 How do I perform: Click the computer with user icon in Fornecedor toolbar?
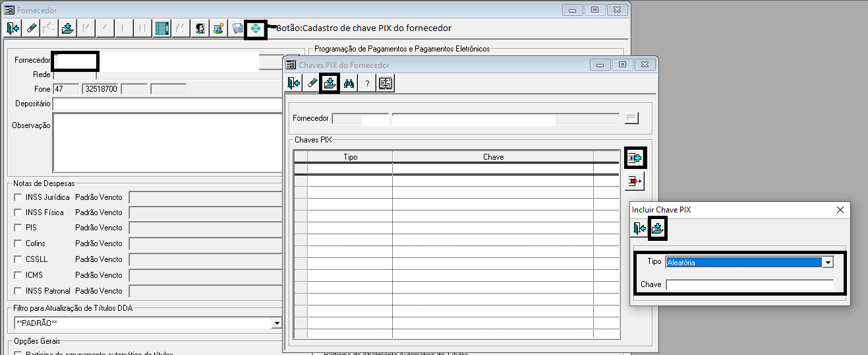pos(218,28)
